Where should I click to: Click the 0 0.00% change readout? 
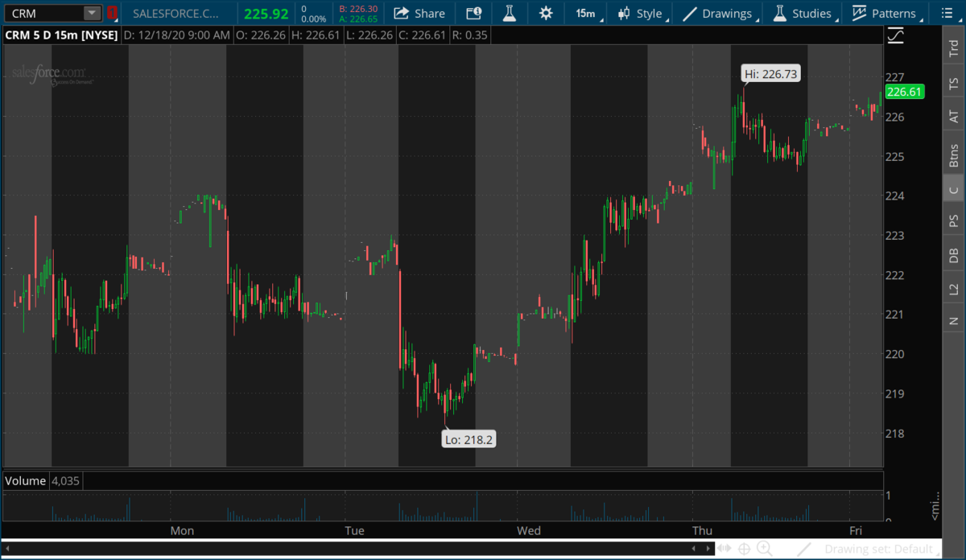tap(313, 14)
